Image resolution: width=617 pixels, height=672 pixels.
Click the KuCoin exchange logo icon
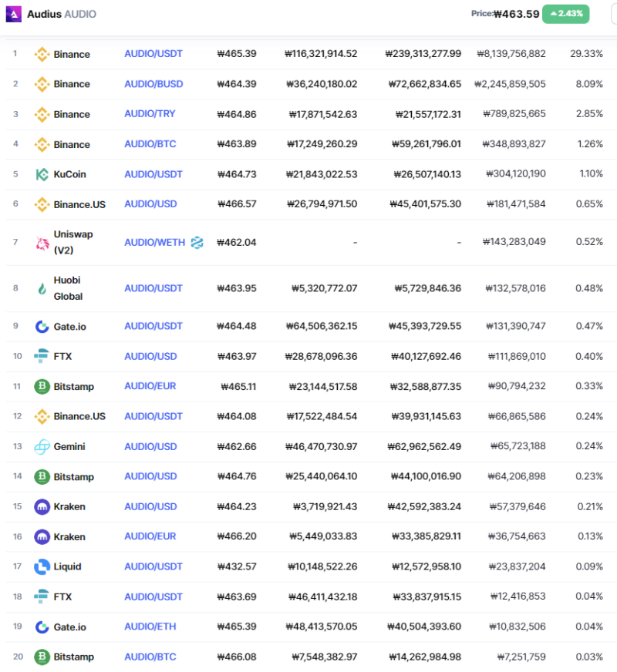coord(42,174)
